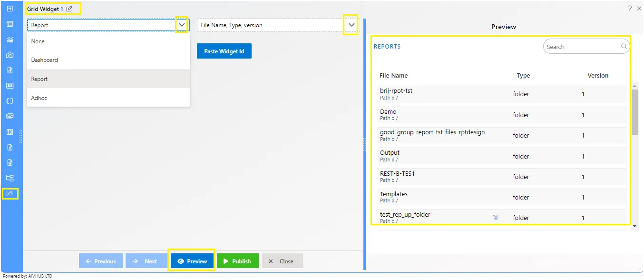Select the map widget icon in sidebar
The height and width of the screenshot is (280, 644).
pos(10,55)
